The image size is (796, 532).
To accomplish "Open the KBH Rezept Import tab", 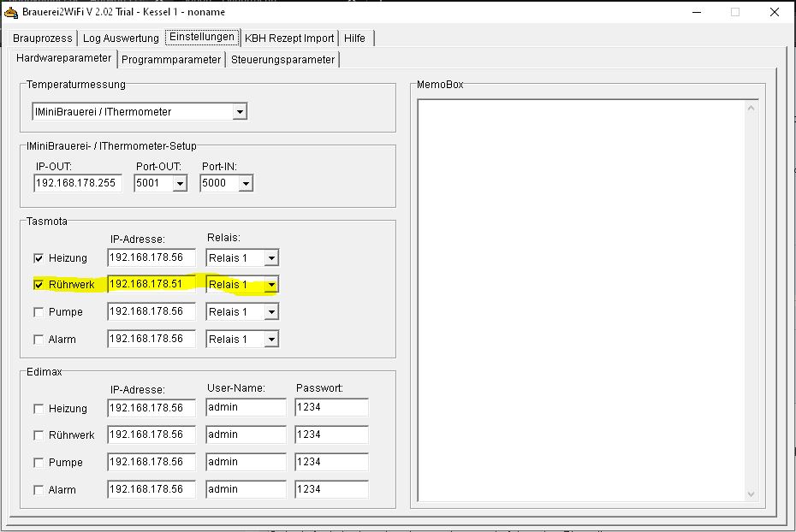I will pyautogui.click(x=289, y=38).
